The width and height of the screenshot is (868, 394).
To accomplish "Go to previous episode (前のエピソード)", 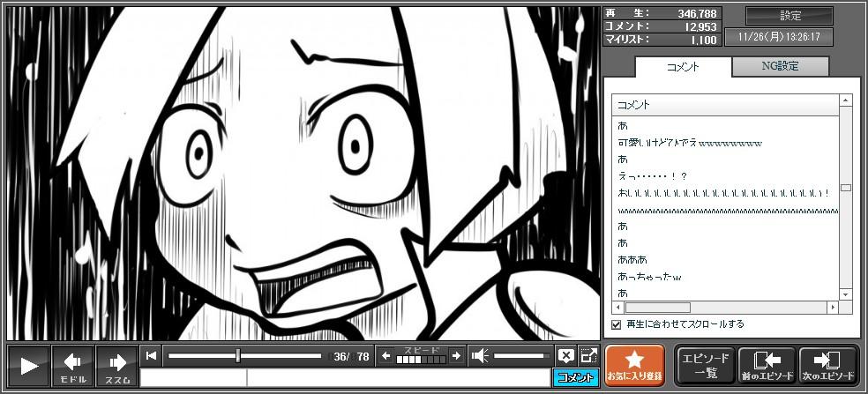I will (767, 366).
